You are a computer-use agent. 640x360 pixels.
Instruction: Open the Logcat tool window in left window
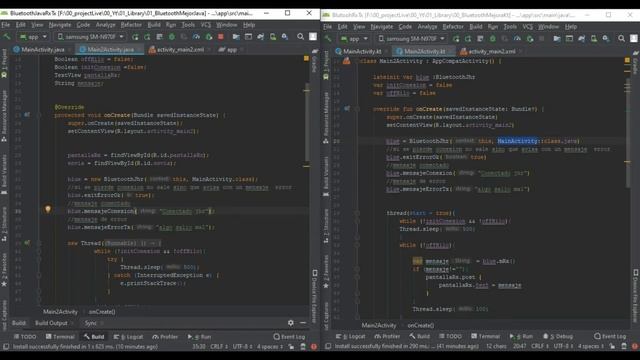point(128,337)
